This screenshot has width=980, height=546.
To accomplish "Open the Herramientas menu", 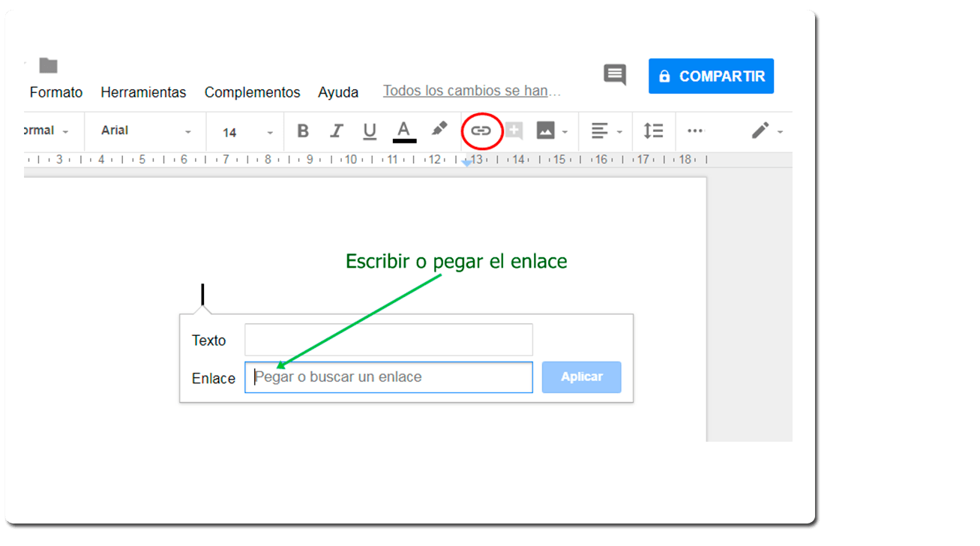I will tap(143, 92).
